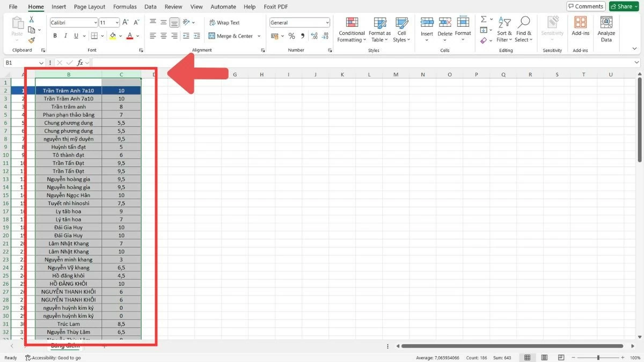Switch to Page Break Preview view
This screenshot has width=644, height=362.
[561, 357]
